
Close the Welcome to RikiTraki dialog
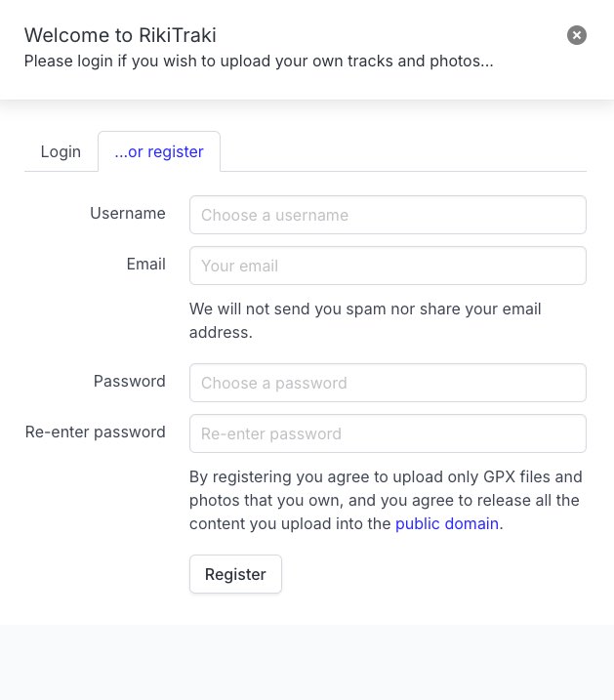577,35
